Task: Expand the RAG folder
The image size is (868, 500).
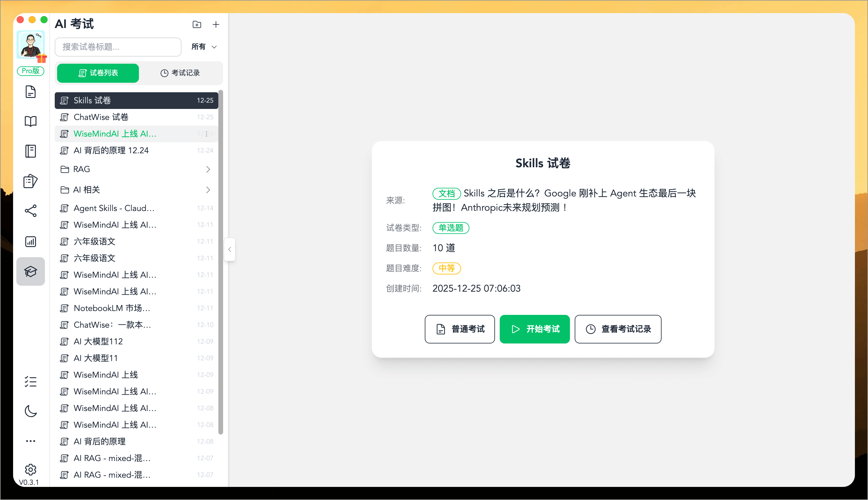Action: click(208, 169)
